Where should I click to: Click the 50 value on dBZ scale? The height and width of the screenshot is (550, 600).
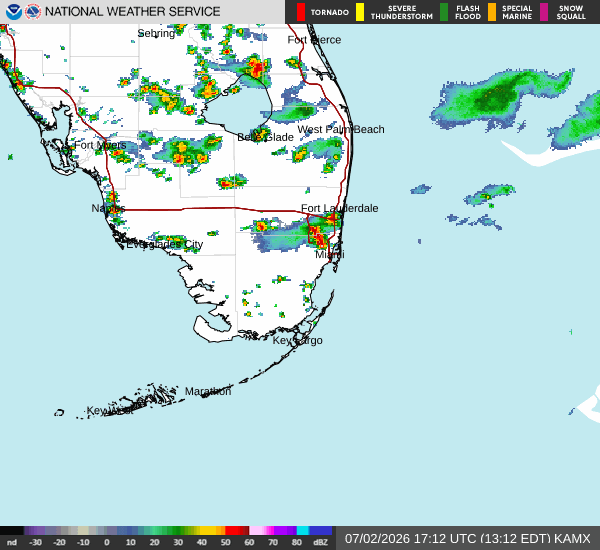[x=225, y=542]
